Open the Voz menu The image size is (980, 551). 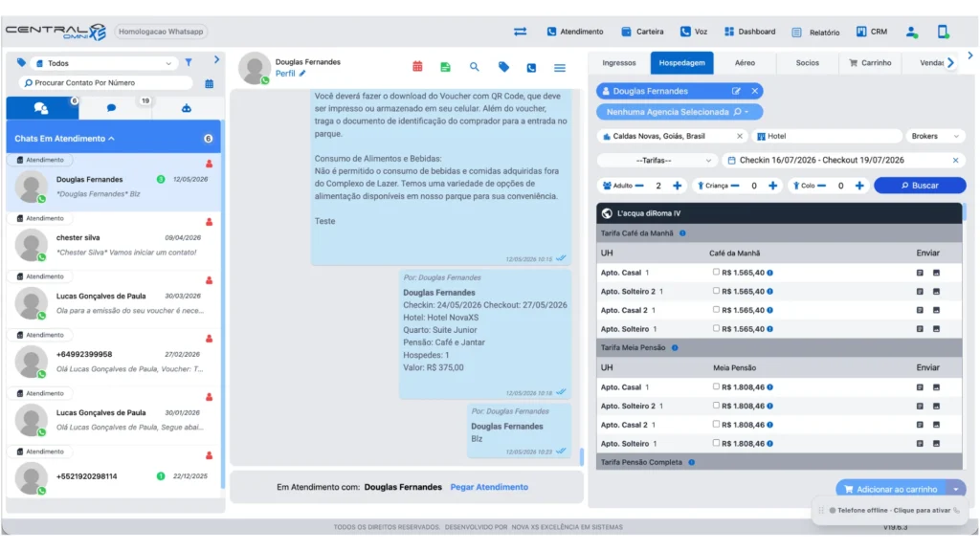coord(694,32)
